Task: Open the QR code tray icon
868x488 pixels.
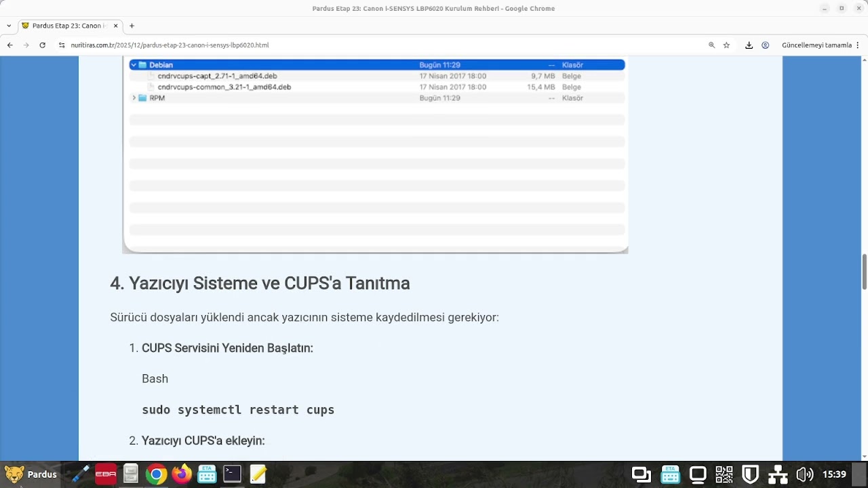Action: pos(724,474)
